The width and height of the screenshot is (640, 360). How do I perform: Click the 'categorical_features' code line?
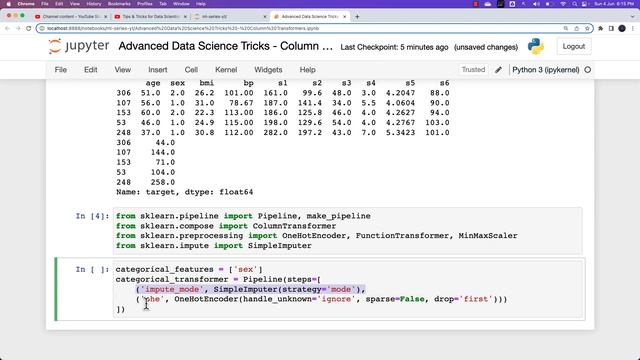coord(189,269)
